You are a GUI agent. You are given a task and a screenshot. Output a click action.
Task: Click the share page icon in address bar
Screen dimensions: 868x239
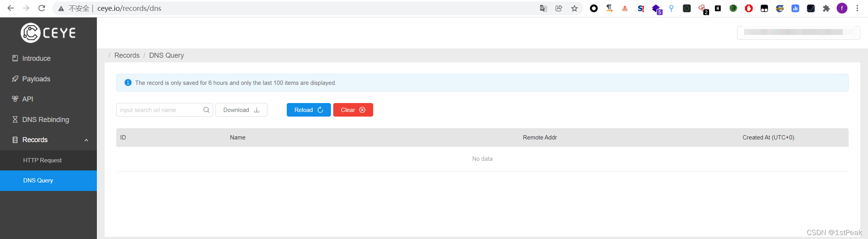[x=559, y=8]
